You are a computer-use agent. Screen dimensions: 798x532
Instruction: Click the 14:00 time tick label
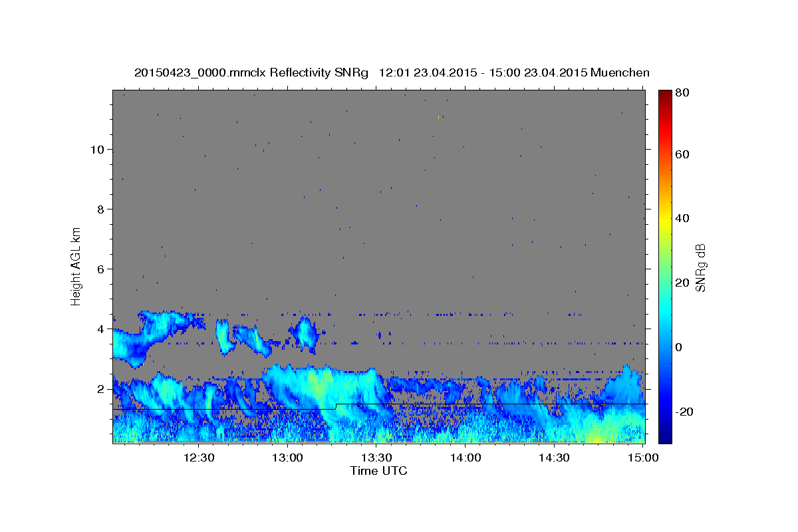click(x=465, y=458)
